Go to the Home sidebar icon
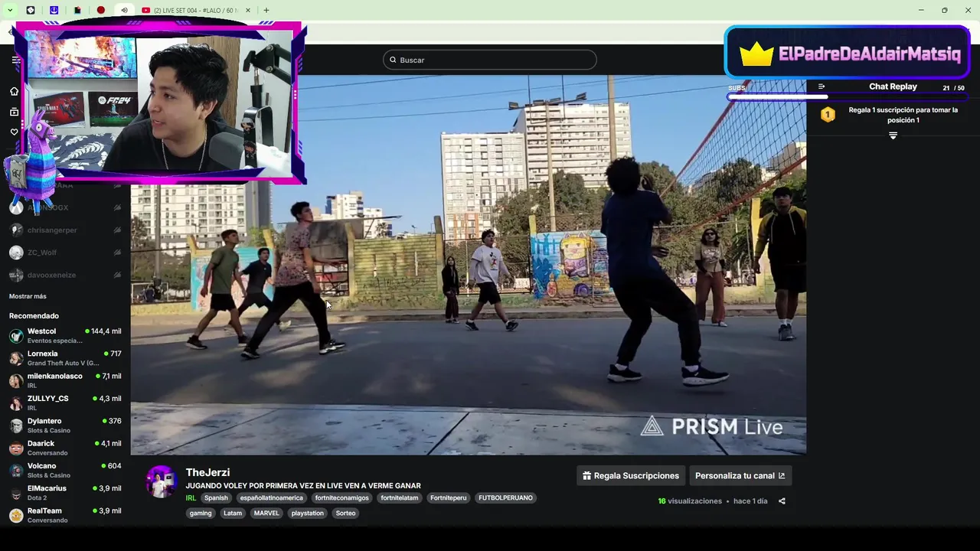 click(14, 91)
